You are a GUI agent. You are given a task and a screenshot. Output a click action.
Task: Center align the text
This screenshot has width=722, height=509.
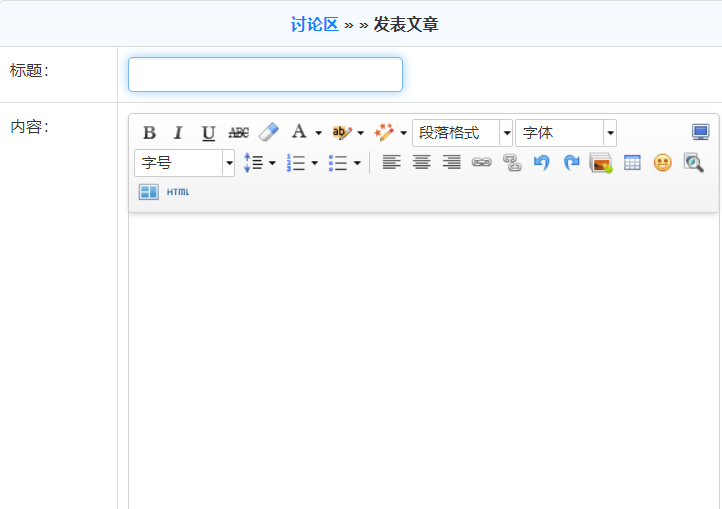pyautogui.click(x=422, y=162)
